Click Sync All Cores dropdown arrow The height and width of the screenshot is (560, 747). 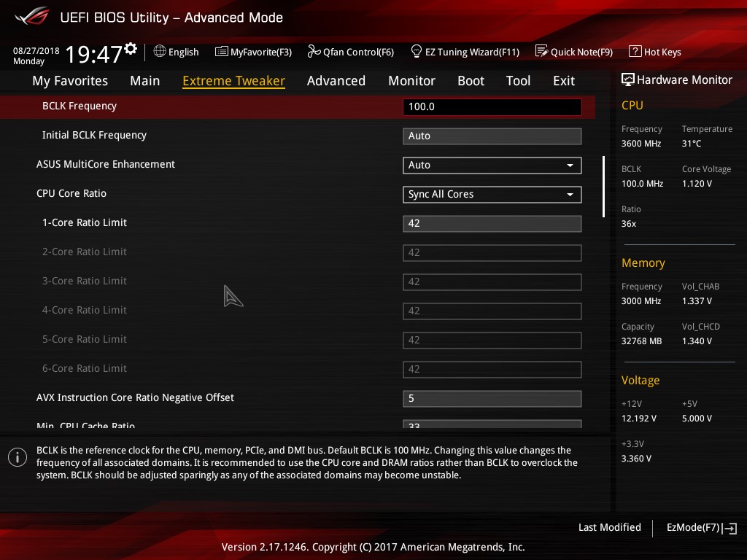570,194
